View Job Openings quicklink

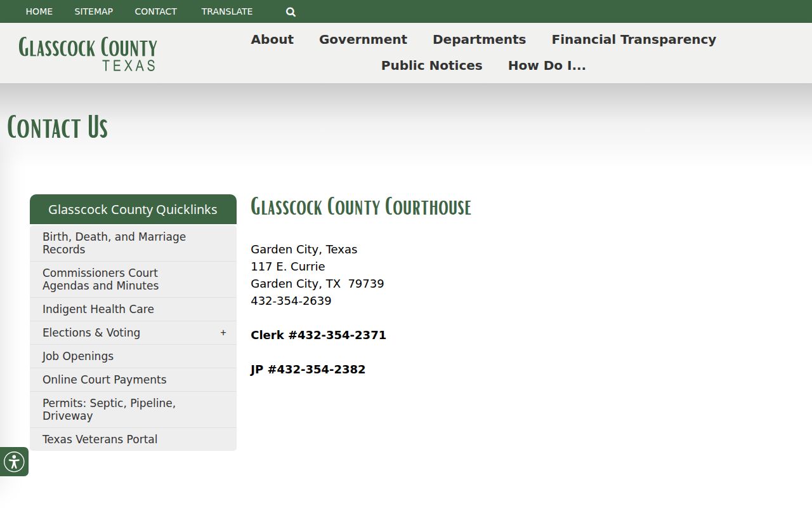133,356
